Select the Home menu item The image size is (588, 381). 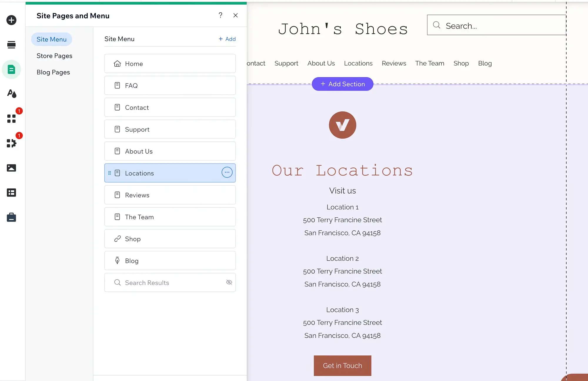170,63
